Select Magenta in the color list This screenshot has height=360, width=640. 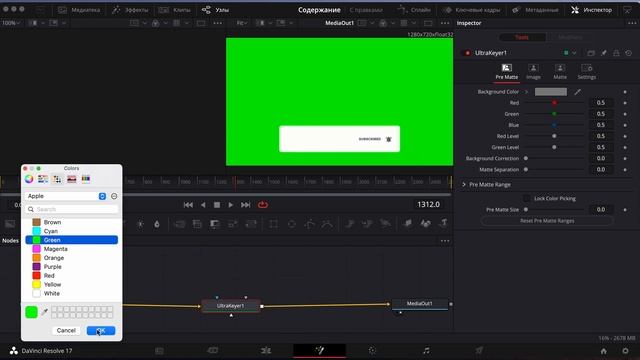click(71, 249)
